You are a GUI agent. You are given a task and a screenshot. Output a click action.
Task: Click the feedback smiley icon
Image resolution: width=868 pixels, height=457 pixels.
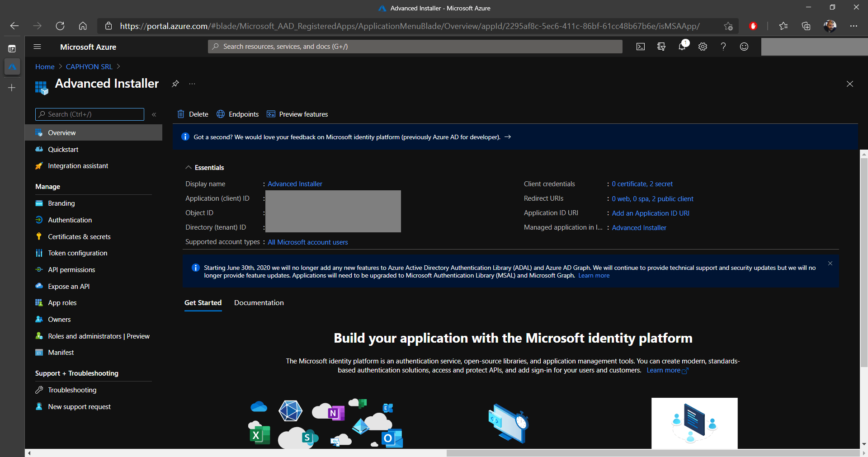click(x=744, y=47)
